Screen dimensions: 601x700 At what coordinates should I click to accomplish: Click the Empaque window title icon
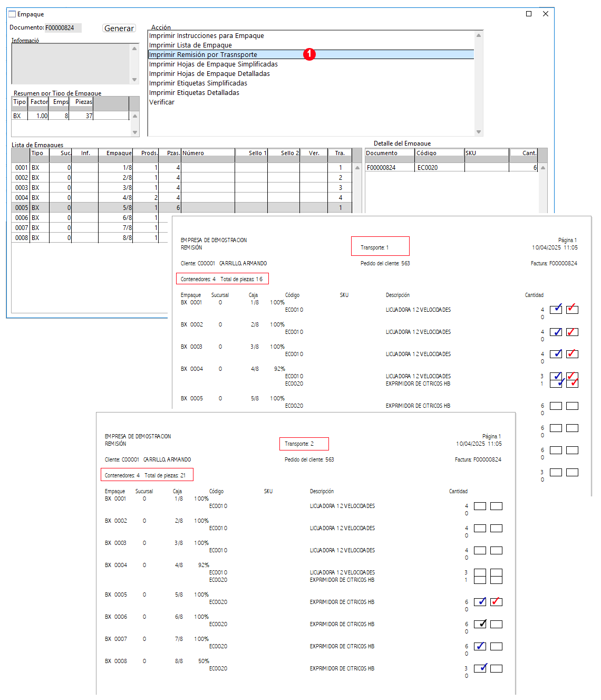12,14
